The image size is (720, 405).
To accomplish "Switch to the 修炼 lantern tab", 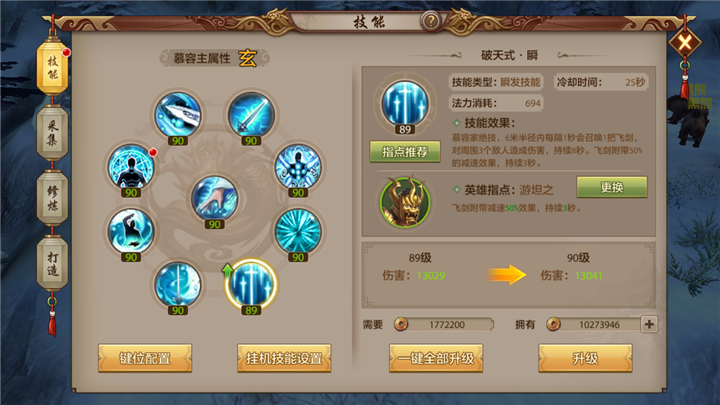I will coord(52,198).
